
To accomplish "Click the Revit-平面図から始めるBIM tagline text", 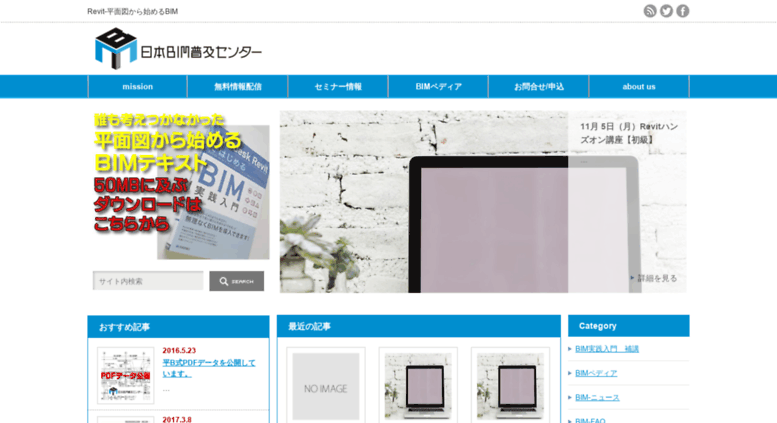I will click(x=132, y=11).
